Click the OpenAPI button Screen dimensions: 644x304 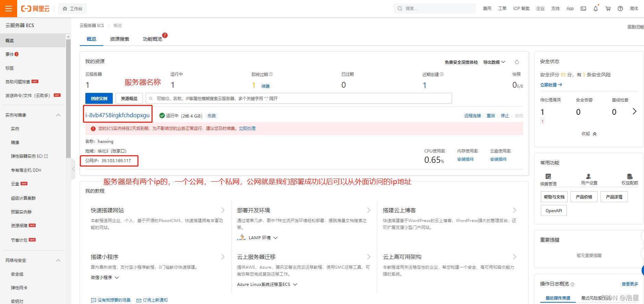click(x=554, y=210)
